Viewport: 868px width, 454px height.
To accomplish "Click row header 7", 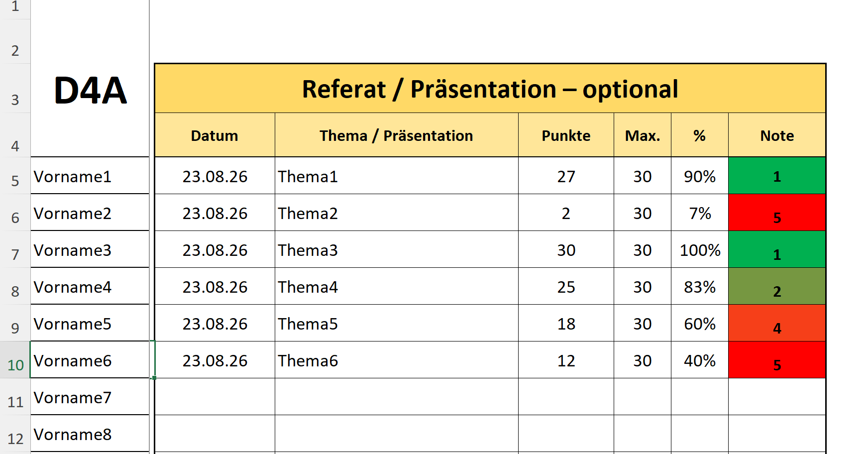I will [15, 249].
